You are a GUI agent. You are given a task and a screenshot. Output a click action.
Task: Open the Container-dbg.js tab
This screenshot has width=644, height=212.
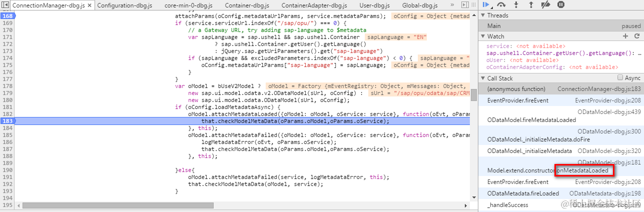[x=247, y=5]
